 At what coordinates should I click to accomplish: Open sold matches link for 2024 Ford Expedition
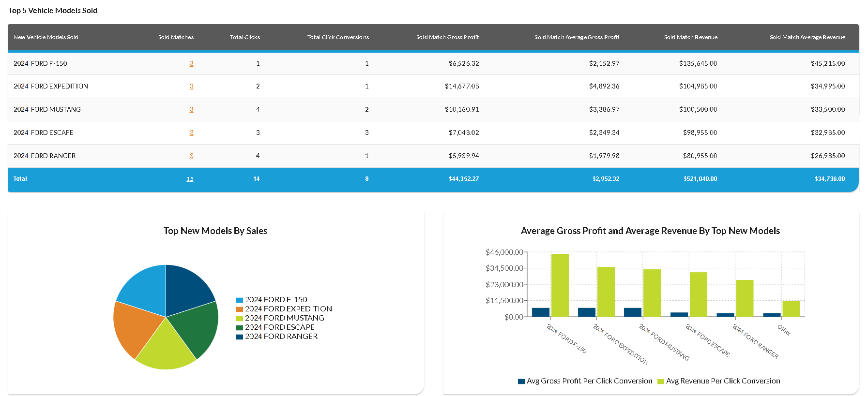[191, 87]
